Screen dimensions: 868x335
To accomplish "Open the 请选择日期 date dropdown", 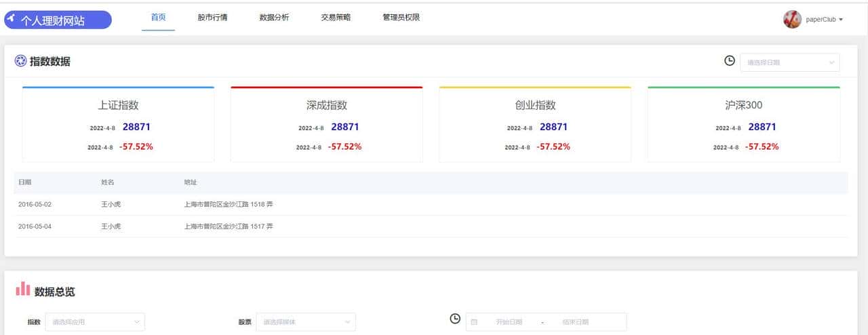I will pyautogui.click(x=789, y=62).
